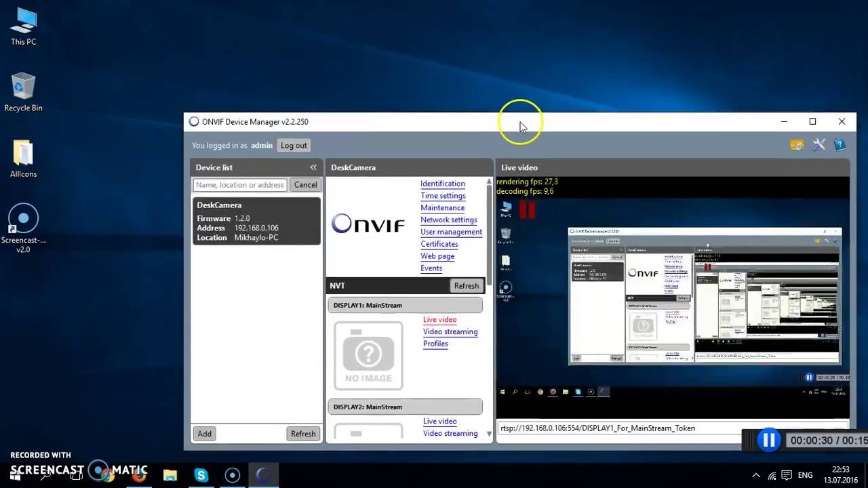Open DISPLAY2 Live video link
The height and width of the screenshot is (488, 868).
[439, 422]
